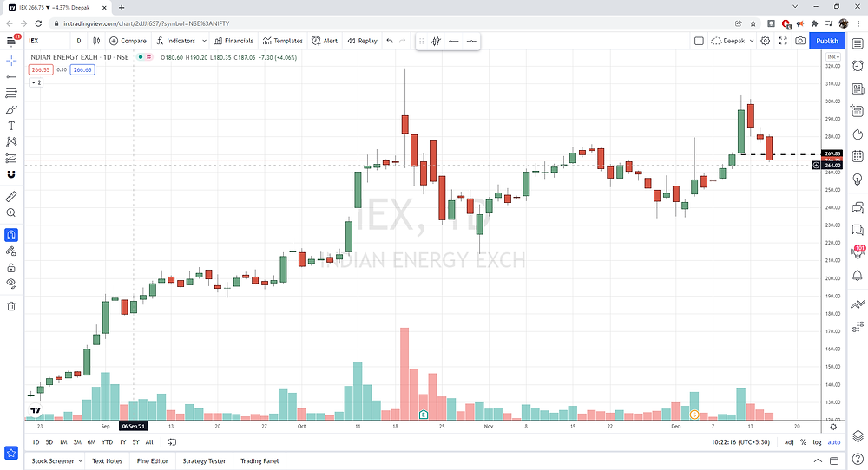Select the text annotation tool
This screenshot has height=470, width=868.
point(11,126)
